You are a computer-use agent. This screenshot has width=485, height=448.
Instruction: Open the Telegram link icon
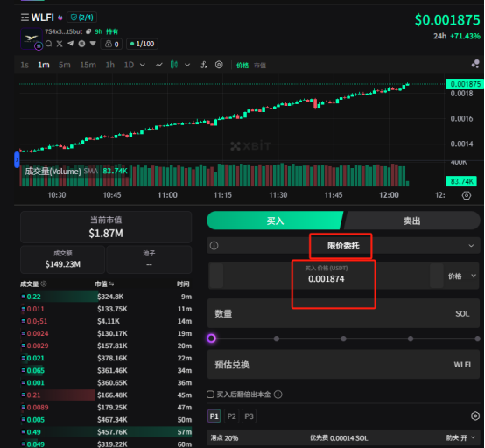click(71, 44)
